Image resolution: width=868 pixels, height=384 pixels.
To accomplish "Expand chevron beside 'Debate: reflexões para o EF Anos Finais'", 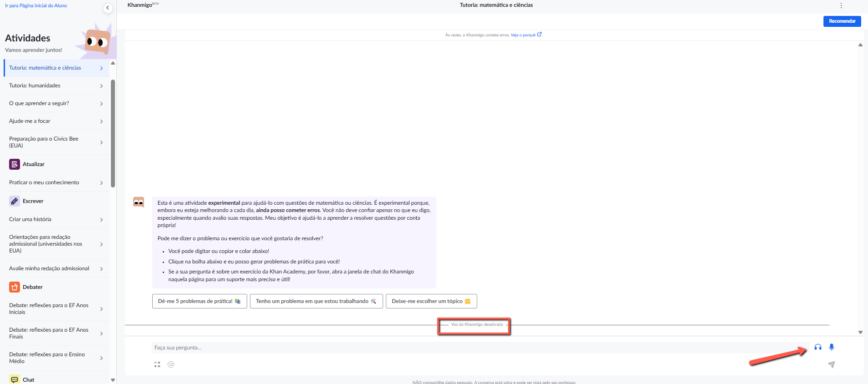I will coord(101,333).
